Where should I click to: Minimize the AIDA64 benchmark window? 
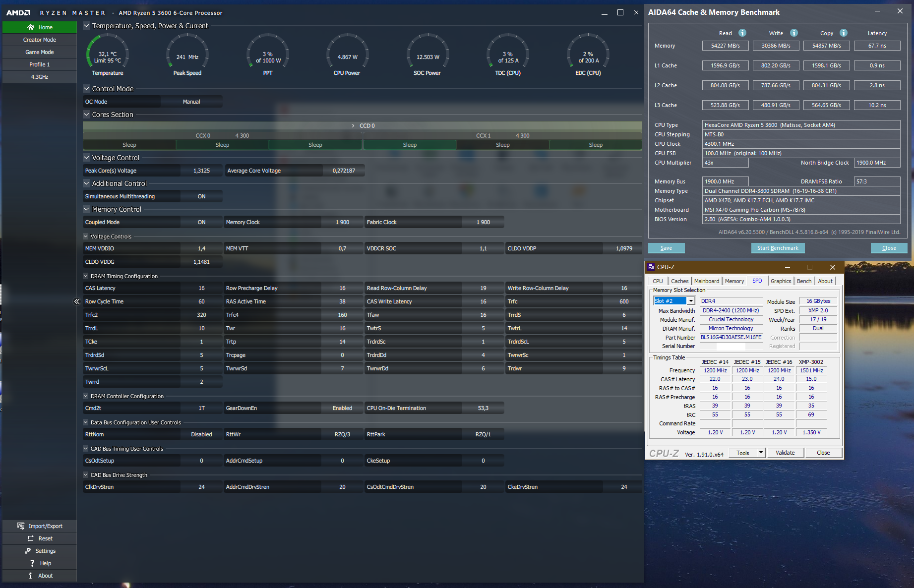tap(877, 11)
